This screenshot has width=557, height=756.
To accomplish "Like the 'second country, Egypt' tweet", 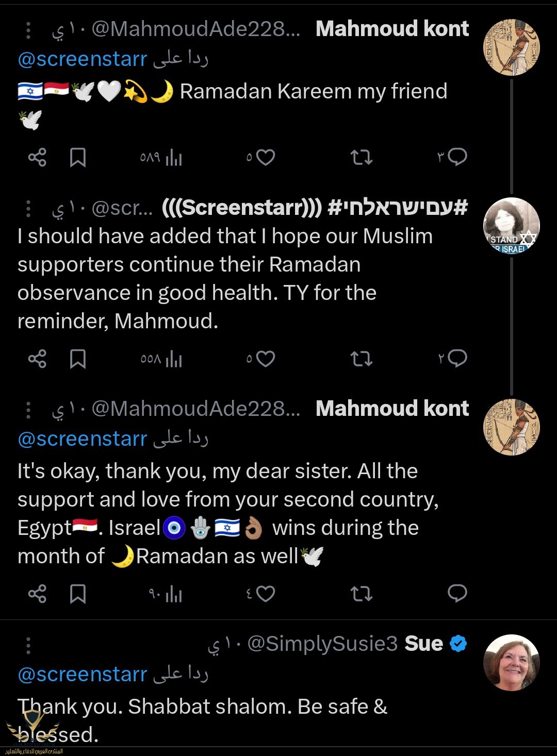I will [x=265, y=594].
